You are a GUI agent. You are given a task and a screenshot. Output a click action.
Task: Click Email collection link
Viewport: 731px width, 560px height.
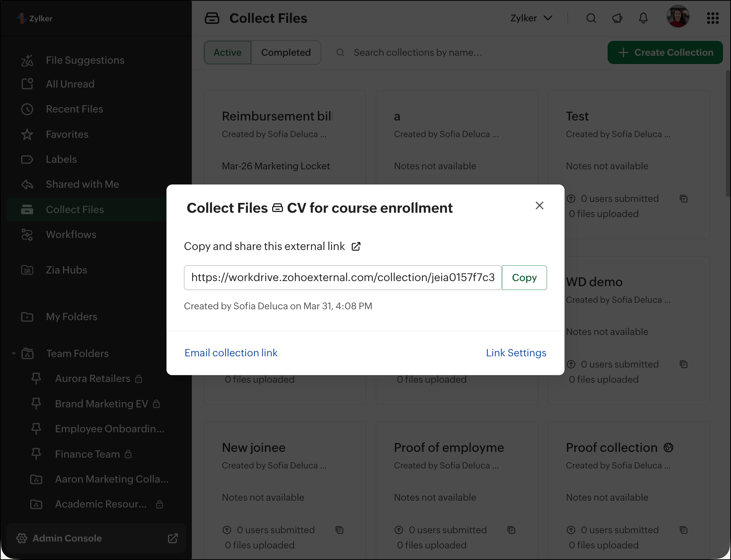[x=231, y=353]
